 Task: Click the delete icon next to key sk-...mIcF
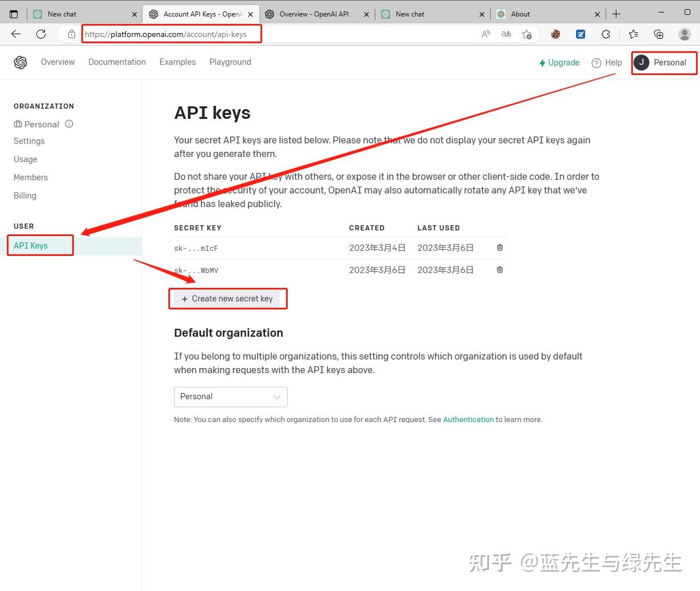point(500,247)
